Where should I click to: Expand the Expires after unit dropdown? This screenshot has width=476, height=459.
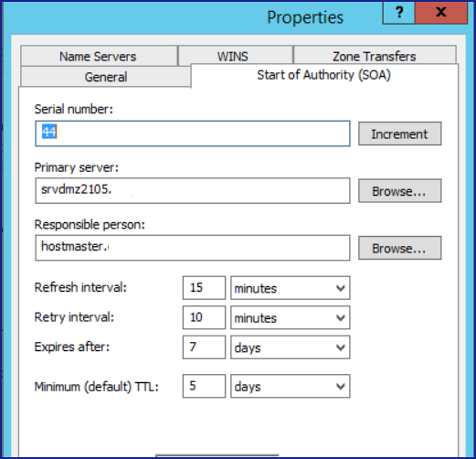tap(291, 347)
